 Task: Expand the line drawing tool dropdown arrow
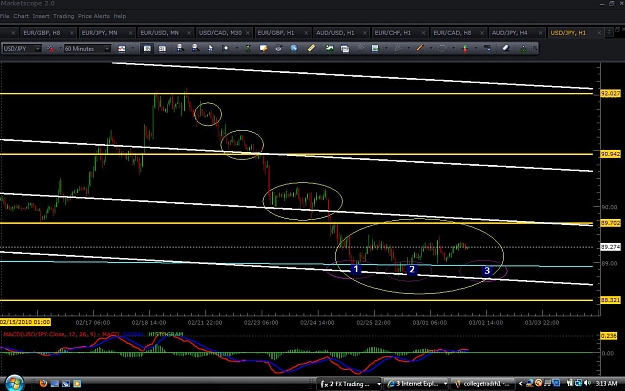[430, 49]
